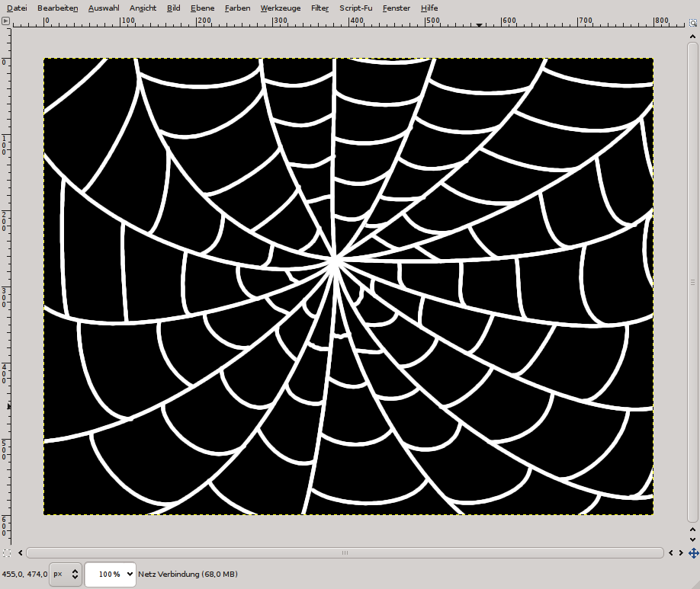Open the navigation preview cross-arrows icon
This screenshot has width=700, height=589.
[x=693, y=553]
